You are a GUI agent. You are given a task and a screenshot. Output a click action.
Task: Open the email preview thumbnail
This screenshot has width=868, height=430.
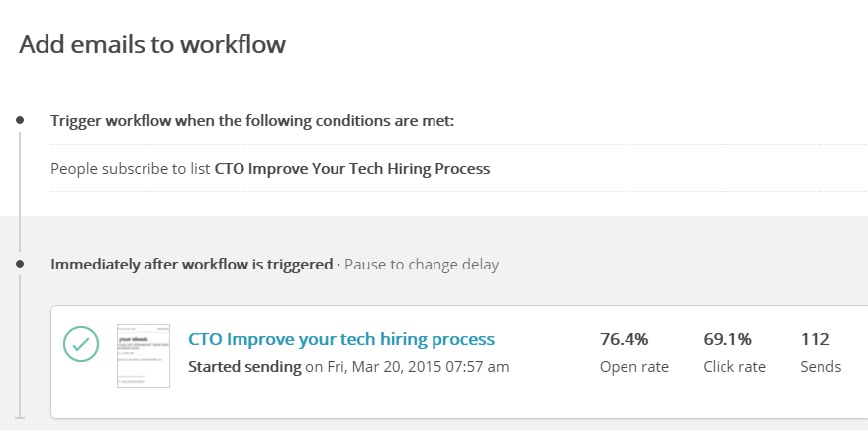tap(144, 357)
